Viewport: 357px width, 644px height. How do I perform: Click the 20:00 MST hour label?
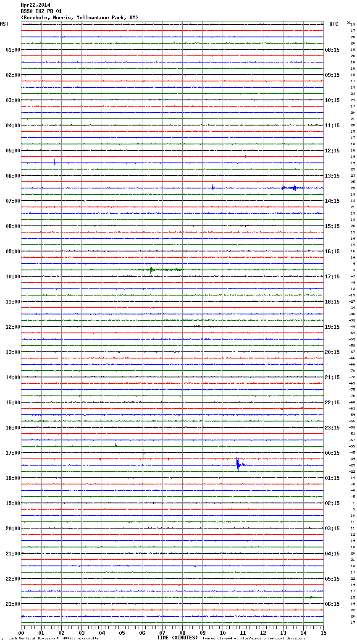(13, 528)
